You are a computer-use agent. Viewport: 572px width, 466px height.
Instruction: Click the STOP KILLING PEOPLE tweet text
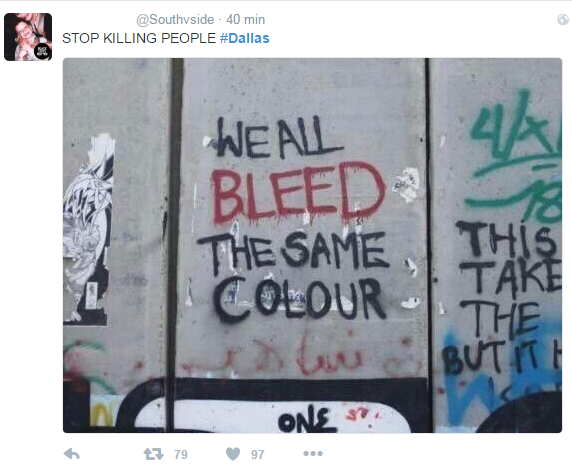(139, 38)
